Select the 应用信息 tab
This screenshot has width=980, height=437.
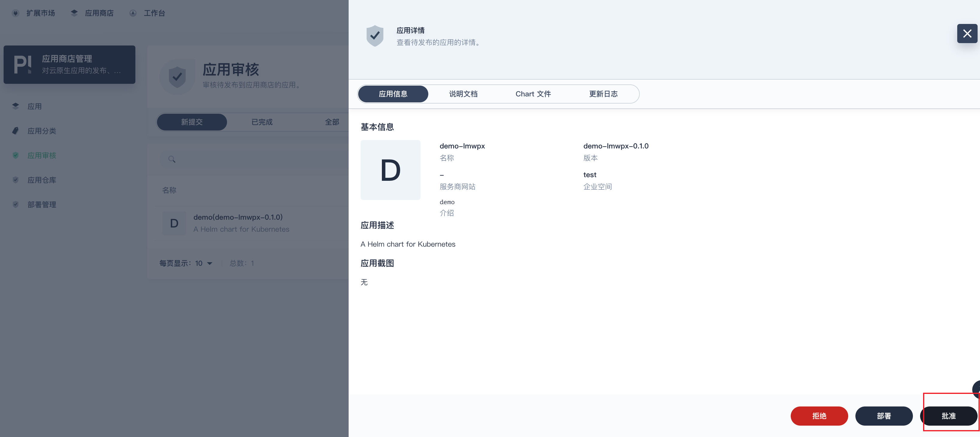point(393,94)
